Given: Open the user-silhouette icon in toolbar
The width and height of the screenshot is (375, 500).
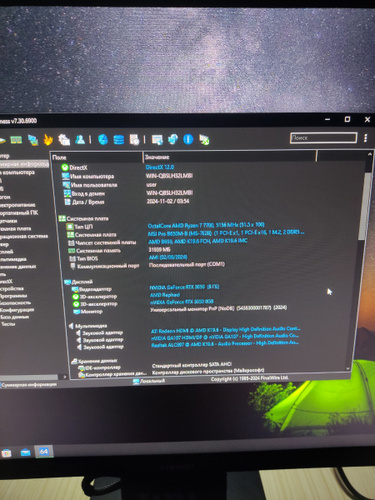Looking at the screenshot, I should pyautogui.click(x=80, y=139).
